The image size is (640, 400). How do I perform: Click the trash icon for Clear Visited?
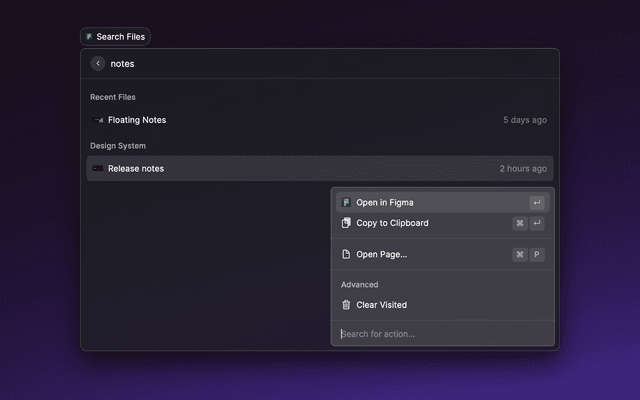coord(346,305)
